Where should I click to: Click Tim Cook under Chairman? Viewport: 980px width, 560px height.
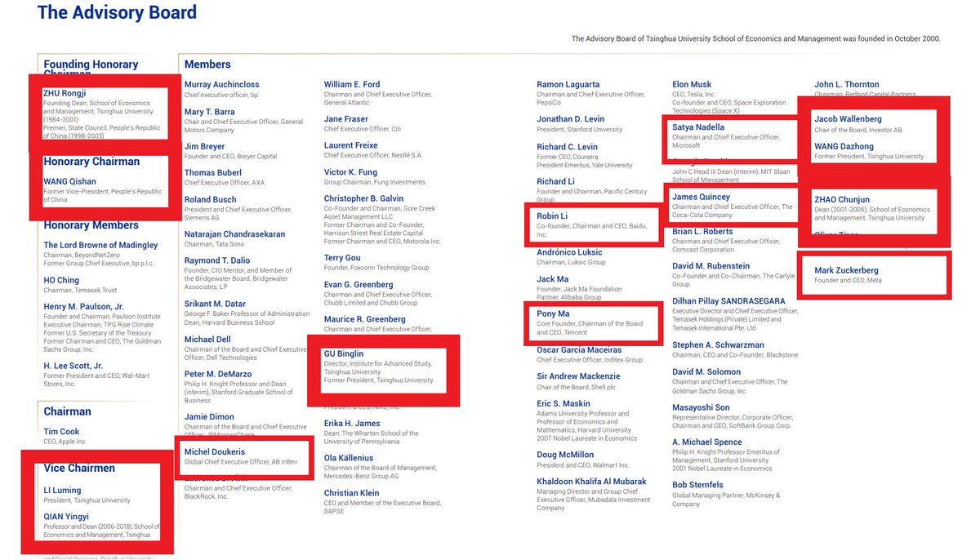pos(61,432)
